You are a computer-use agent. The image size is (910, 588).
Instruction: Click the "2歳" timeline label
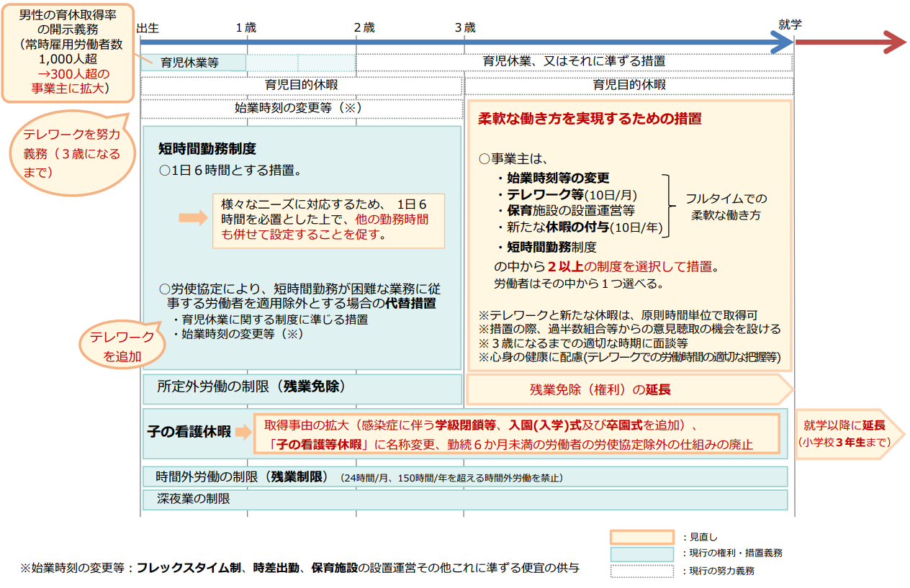pos(364,28)
